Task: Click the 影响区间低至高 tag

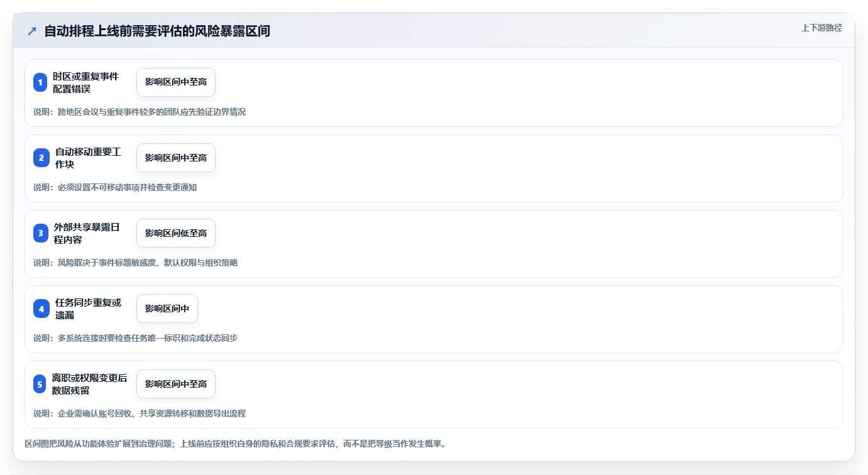Action: tap(176, 233)
